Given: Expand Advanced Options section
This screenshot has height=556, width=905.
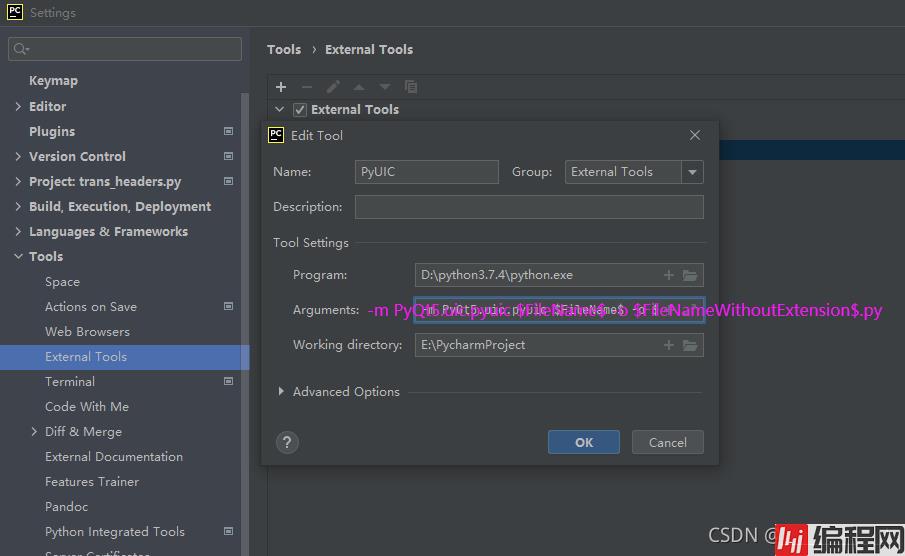Looking at the screenshot, I should (281, 392).
